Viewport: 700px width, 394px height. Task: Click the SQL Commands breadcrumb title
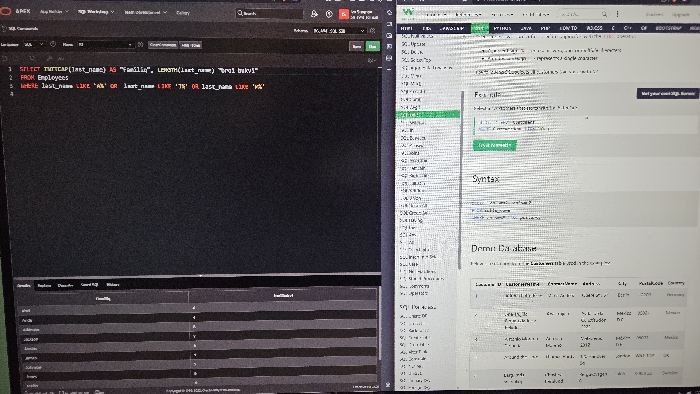point(23,29)
